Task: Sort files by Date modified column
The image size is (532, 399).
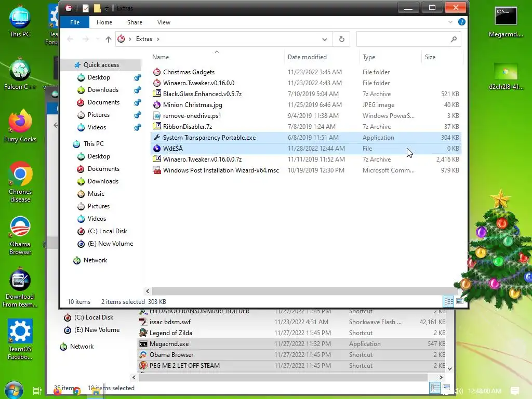Action: 307,57
